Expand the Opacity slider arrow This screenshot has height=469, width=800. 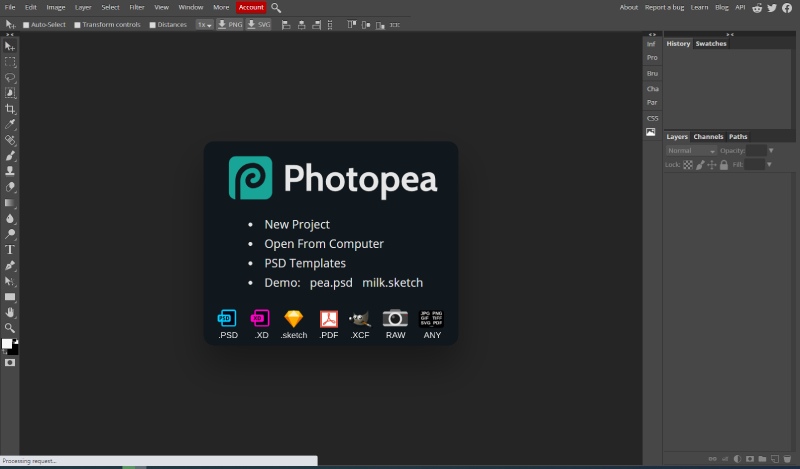[771, 151]
